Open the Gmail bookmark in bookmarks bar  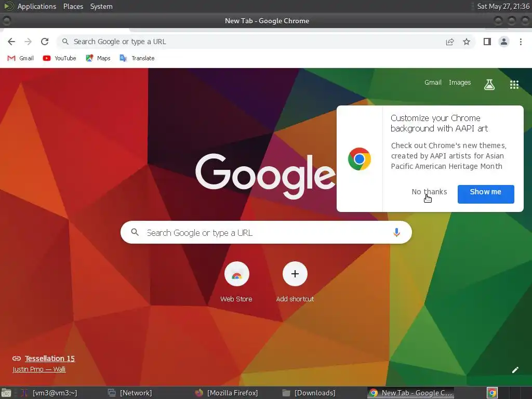(x=20, y=58)
